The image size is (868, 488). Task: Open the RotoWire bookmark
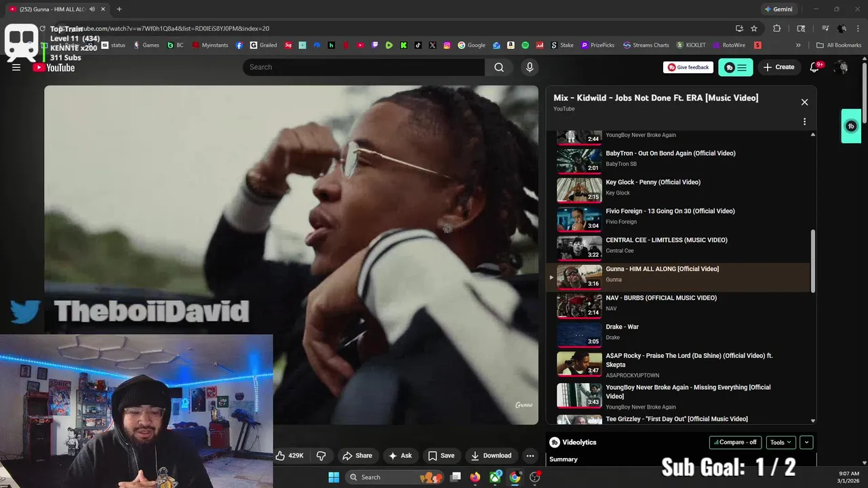(x=728, y=45)
